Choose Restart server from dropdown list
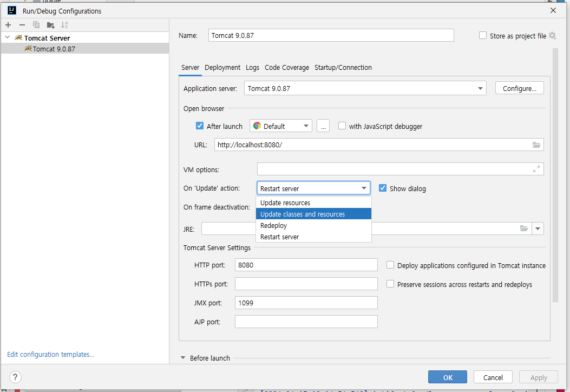The height and width of the screenshot is (392, 570). tap(314, 237)
